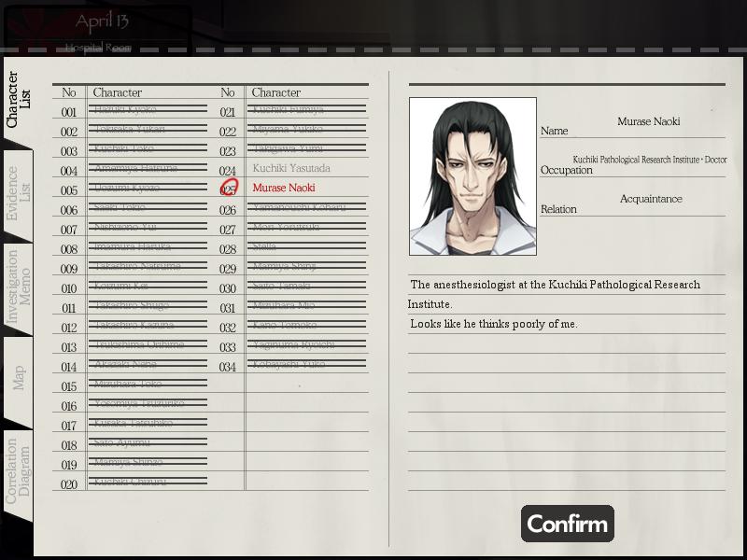Screen dimensions: 747x560
Task: Open the Investigation Memo tab
Action: tap(18, 287)
